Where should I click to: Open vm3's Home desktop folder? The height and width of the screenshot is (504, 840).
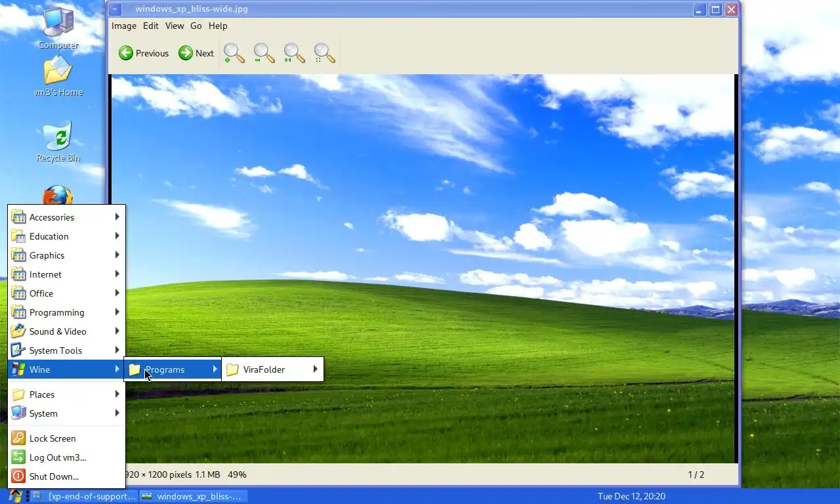[x=58, y=76]
